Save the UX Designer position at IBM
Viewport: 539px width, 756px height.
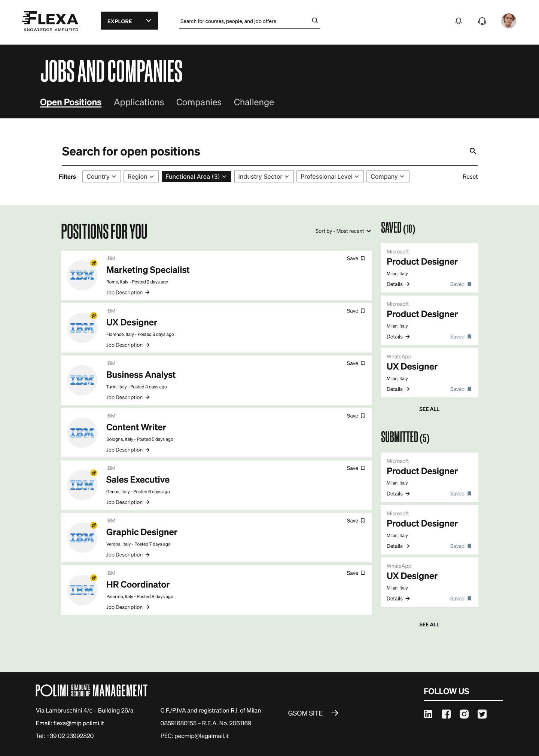click(x=356, y=311)
